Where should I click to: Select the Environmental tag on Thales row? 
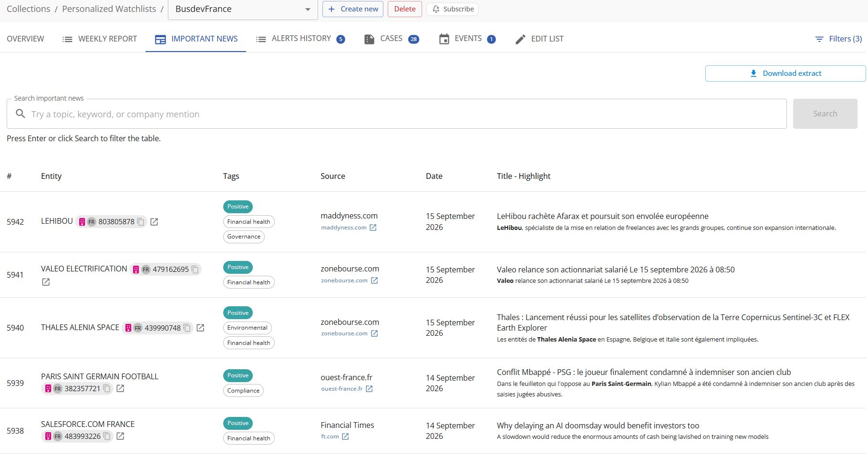coord(248,328)
